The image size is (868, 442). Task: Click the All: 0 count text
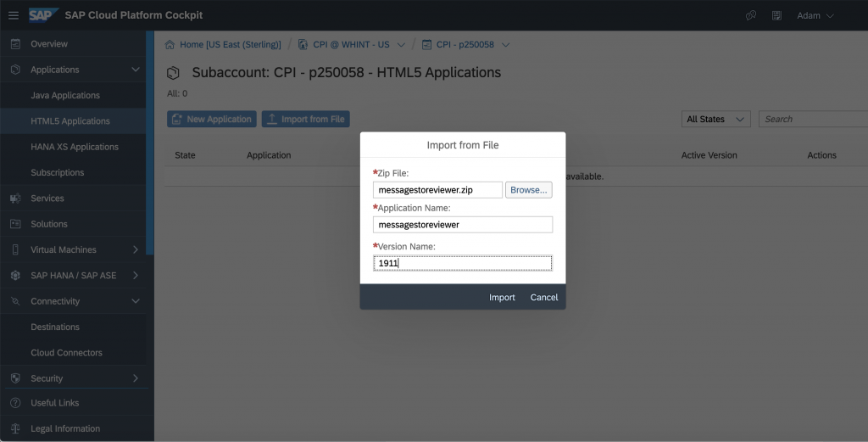coord(177,93)
